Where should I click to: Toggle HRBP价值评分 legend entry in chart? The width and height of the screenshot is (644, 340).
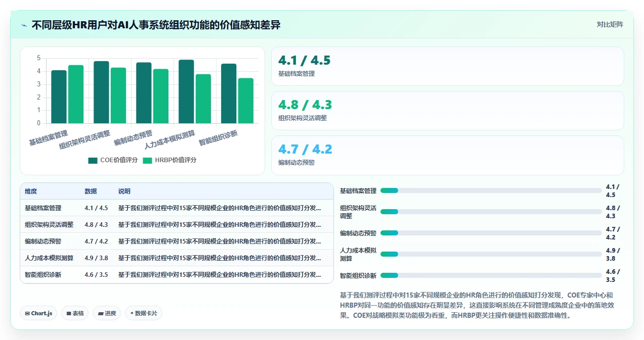click(x=169, y=160)
